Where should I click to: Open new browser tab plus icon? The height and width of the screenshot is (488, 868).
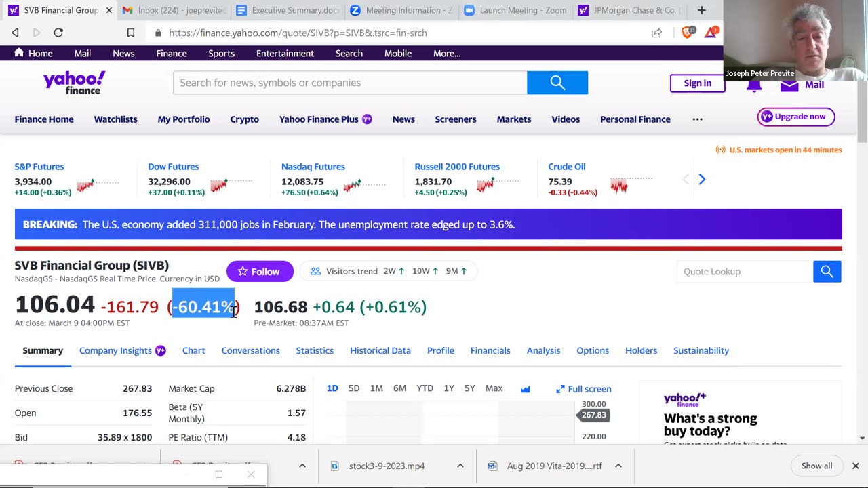(x=702, y=10)
